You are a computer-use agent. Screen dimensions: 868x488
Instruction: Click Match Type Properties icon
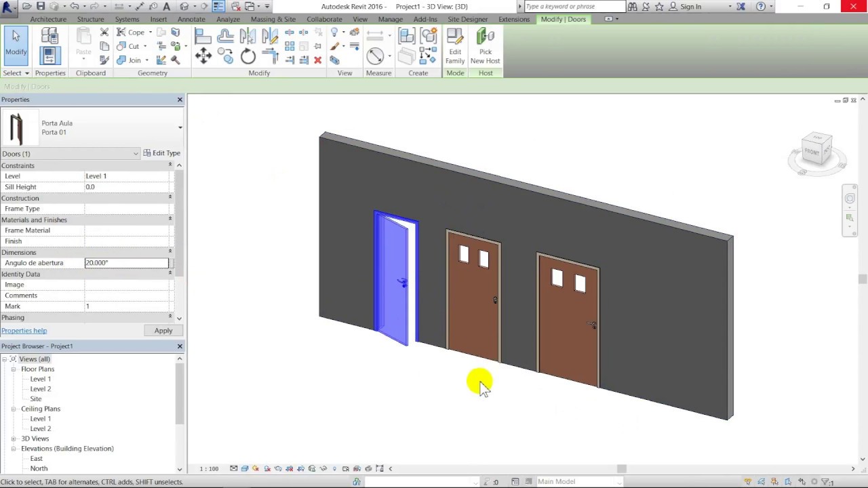pyautogui.click(x=104, y=60)
